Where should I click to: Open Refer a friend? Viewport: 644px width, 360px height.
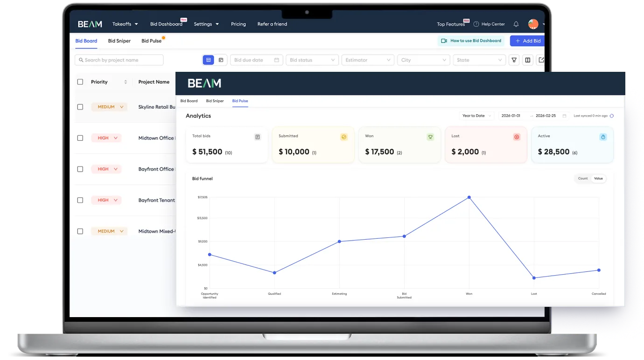tap(272, 24)
